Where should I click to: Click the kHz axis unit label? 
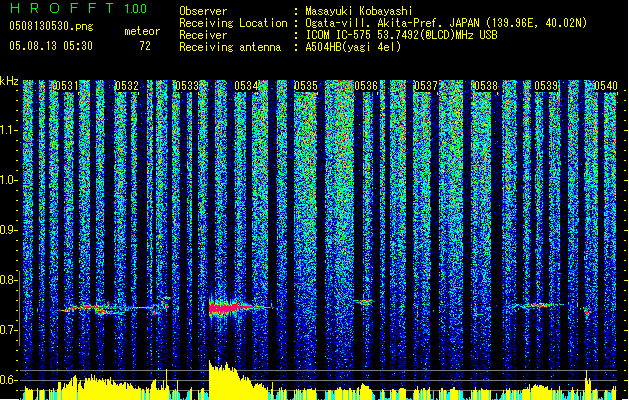[9, 81]
